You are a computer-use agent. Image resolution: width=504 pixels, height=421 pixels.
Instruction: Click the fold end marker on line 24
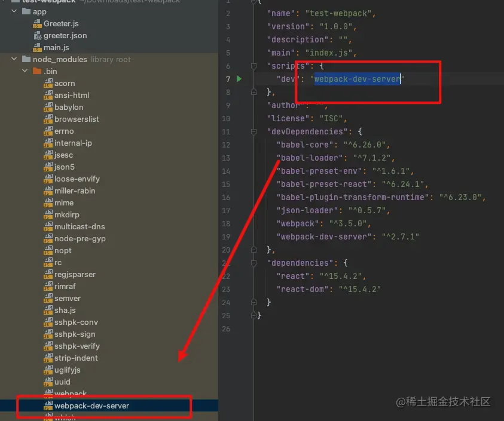[x=253, y=302]
